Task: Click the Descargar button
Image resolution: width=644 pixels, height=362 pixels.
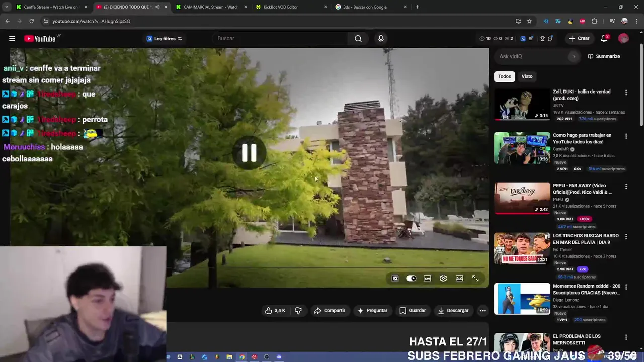Action: coord(453,311)
